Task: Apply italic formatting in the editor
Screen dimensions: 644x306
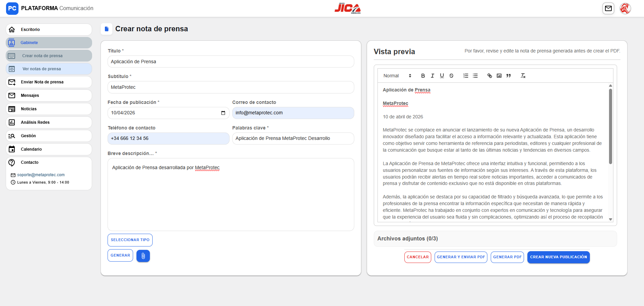Action: click(x=433, y=76)
